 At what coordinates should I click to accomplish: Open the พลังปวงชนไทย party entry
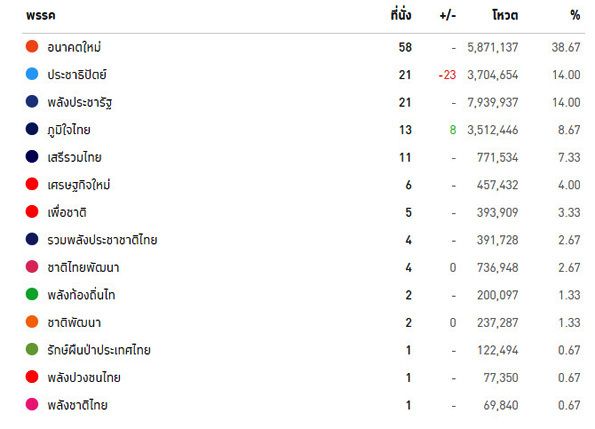click(x=84, y=377)
